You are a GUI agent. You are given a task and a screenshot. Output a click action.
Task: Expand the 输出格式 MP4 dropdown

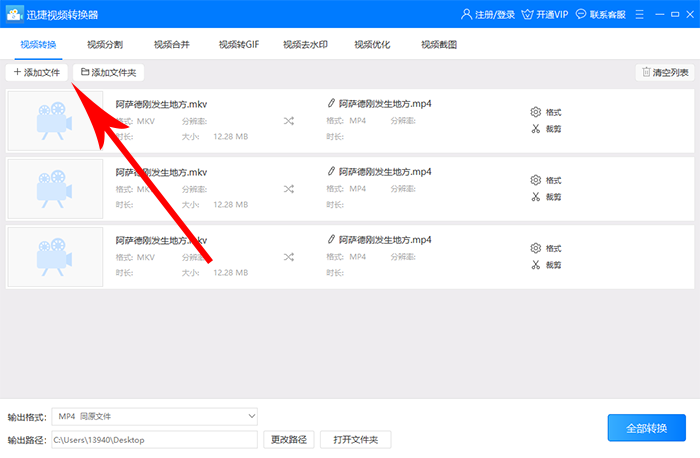pyautogui.click(x=154, y=416)
